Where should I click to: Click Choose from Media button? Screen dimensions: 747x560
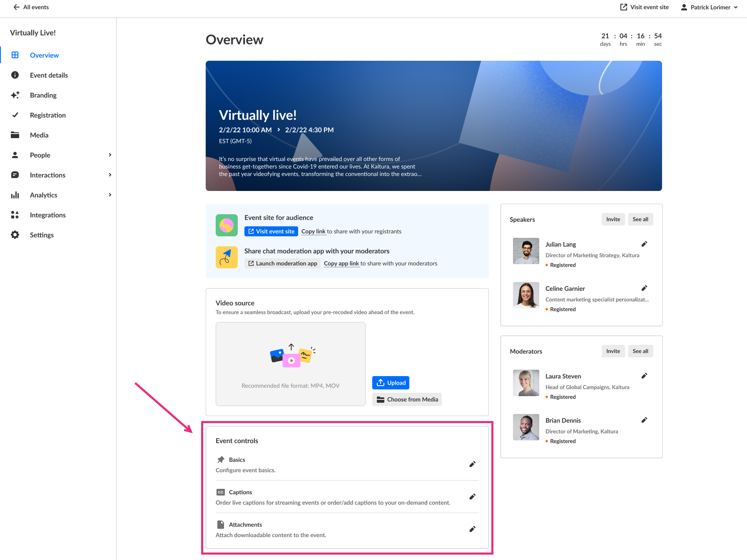click(x=407, y=399)
